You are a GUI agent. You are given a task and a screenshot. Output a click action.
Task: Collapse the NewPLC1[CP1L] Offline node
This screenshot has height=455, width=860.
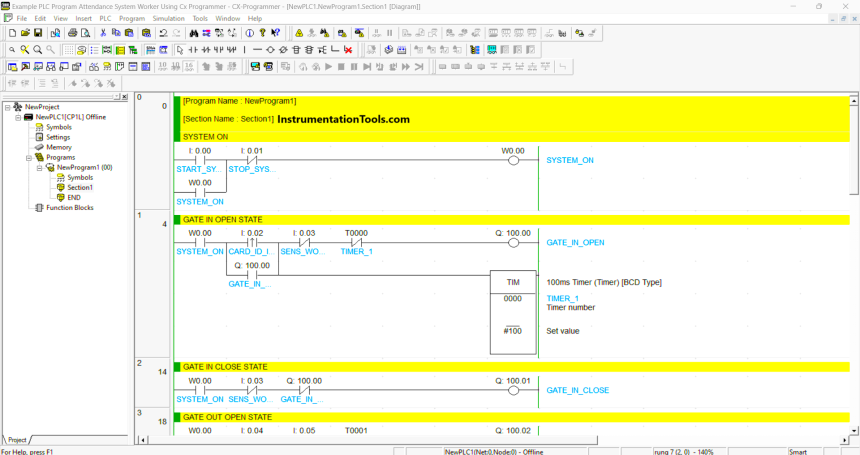[x=18, y=117]
